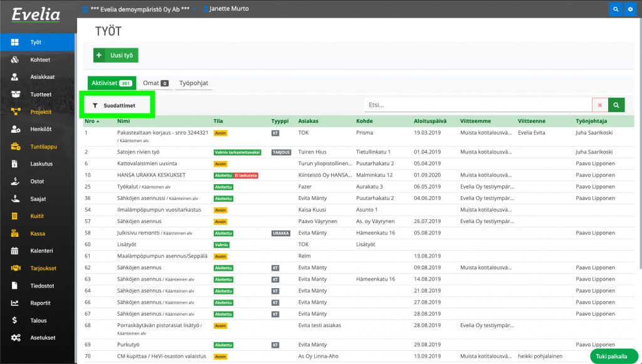
Task: Open job HANSA URAKKA KESKUKSET
Action: click(151, 175)
